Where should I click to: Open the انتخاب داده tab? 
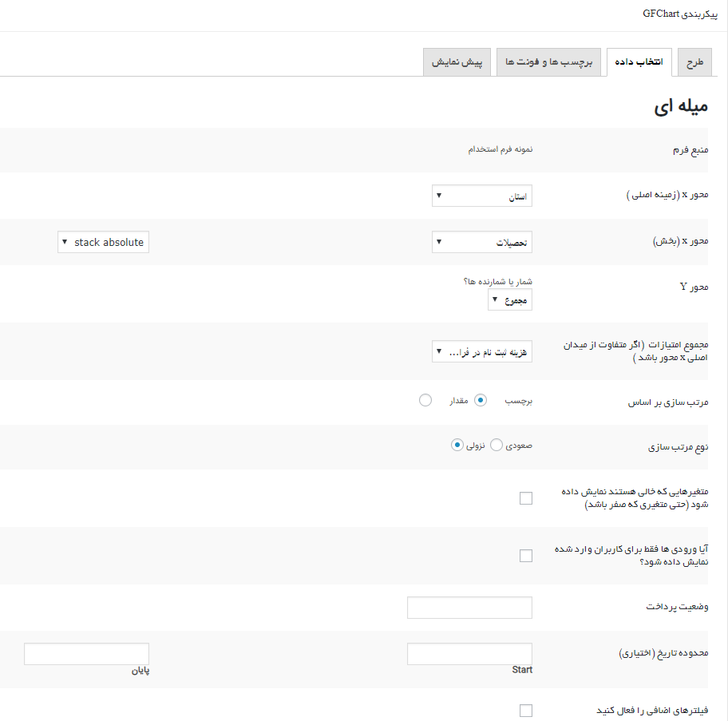pos(639,62)
